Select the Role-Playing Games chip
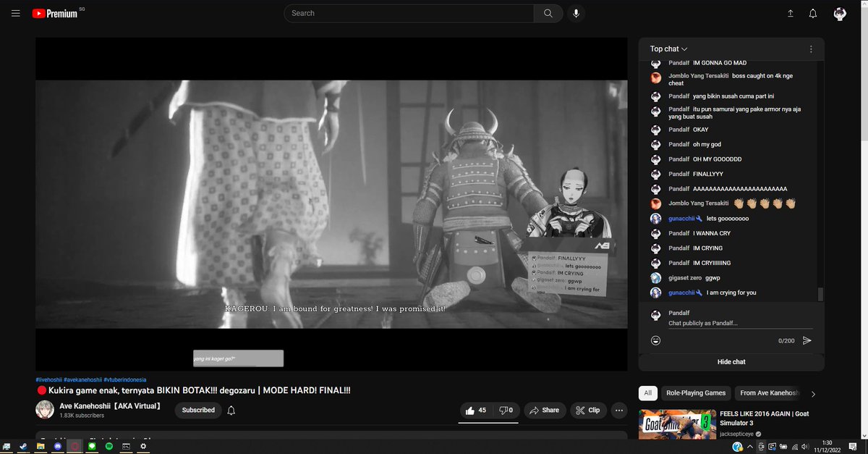Viewport: 868px width, 454px height. click(696, 393)
